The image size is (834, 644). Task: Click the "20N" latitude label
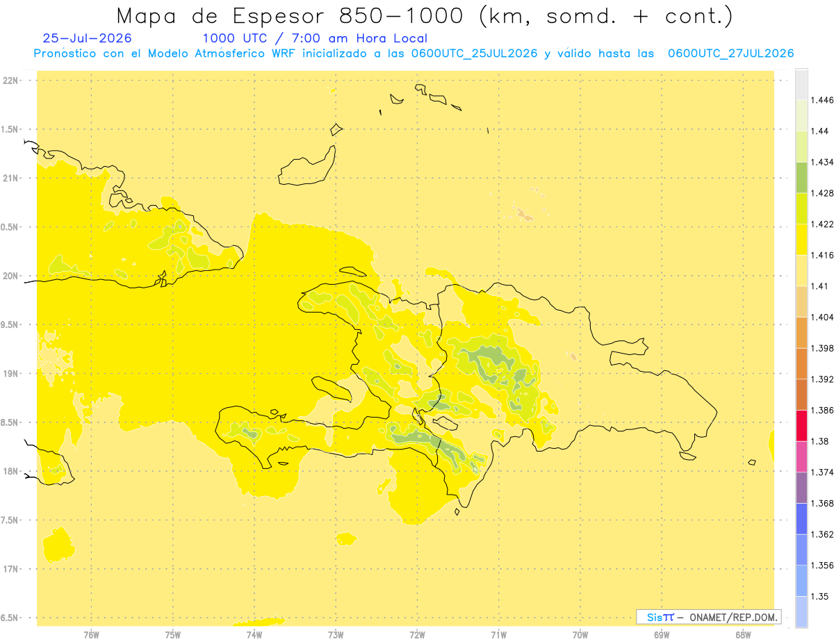click(x=10, y=276)
